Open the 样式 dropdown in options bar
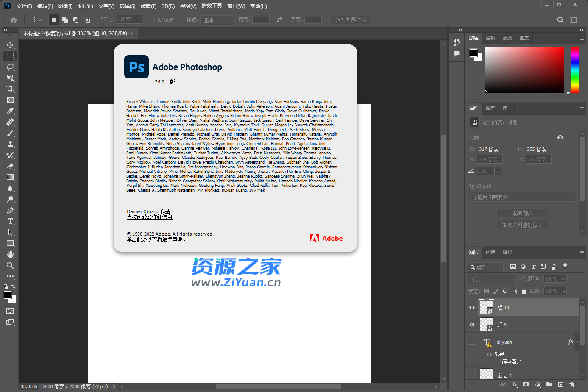588x392 pixels. pos(216,19)
